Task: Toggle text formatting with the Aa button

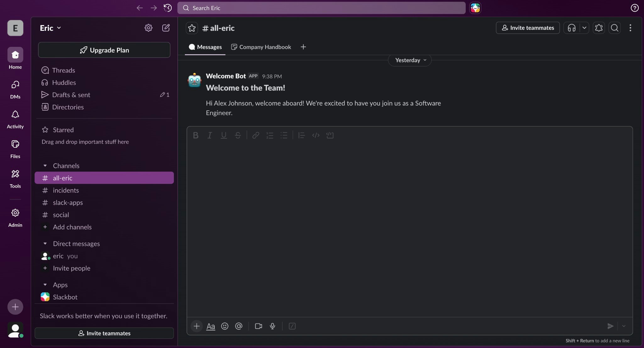Action: click(210, 326)
